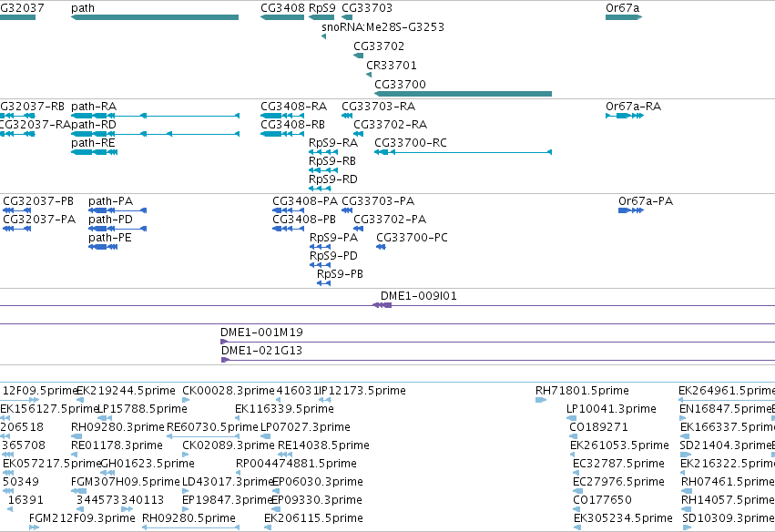Click the RE60730.5prime EST label
The height and width of the screenshot is (532, 775).
pyautogui.click(x=212, y=427)
